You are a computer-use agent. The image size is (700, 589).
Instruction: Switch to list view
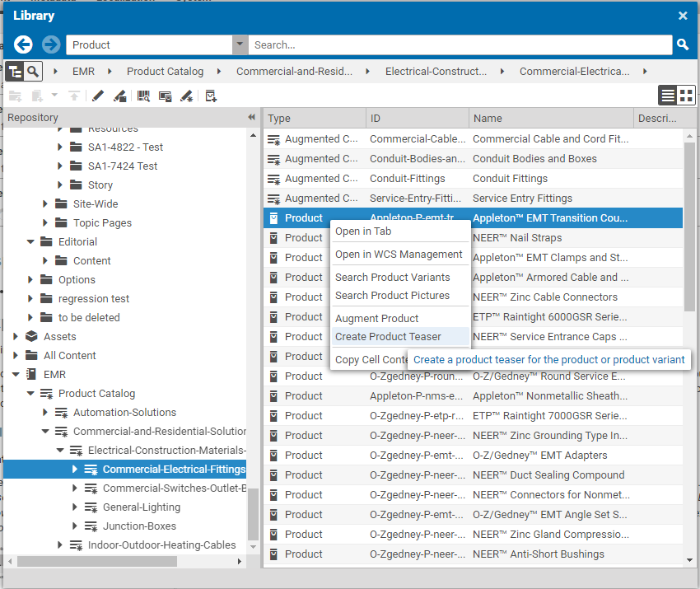click(x=668, y=95)
